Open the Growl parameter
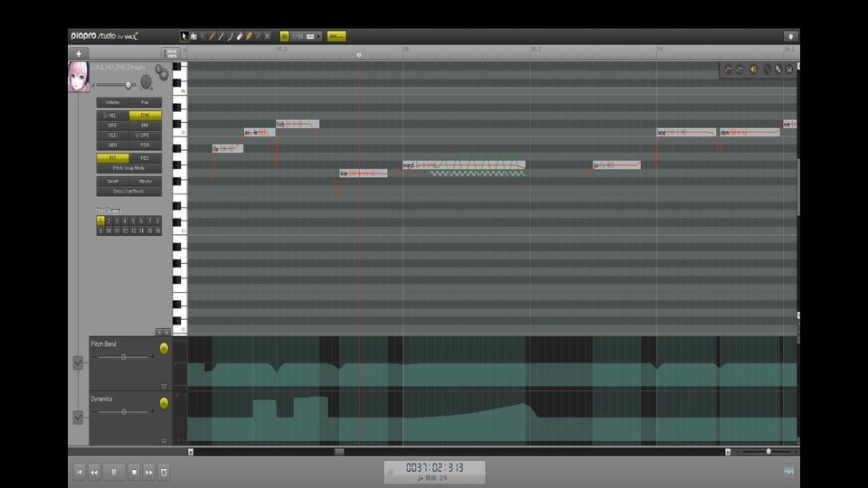Image resolution: width=868 pixels, height=488 pixels. click(112, 181)
